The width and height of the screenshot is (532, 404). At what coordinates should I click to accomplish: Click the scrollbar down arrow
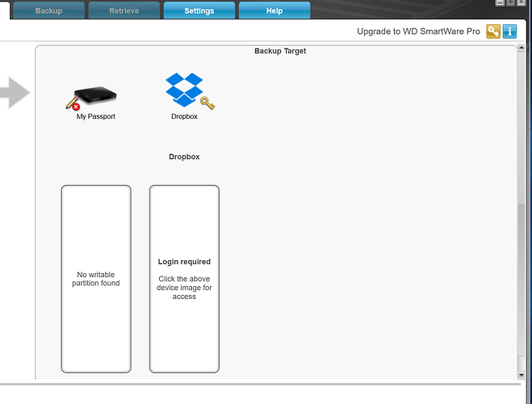tap(522, 375)
